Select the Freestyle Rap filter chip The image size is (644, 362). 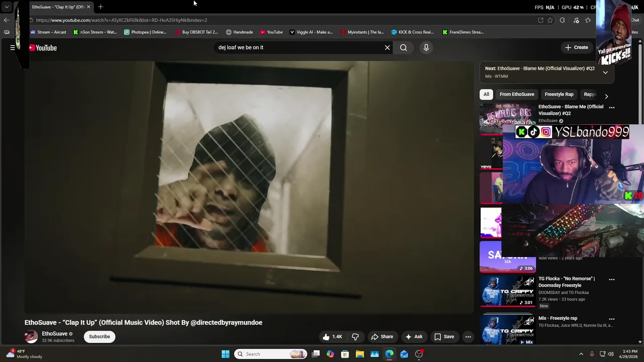(559, 94)
